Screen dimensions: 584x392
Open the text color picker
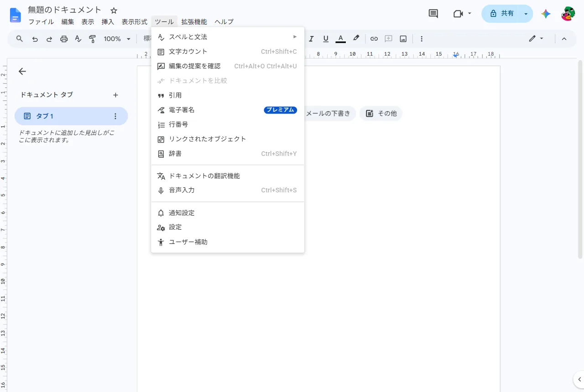click(x=340, y=39)
